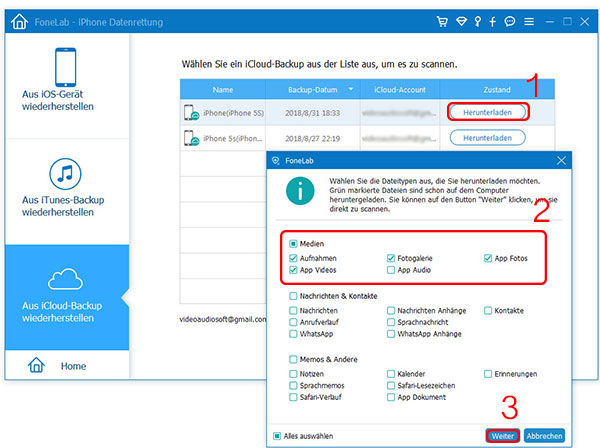Viewport: 600px width, 448px height.
Task: Click the feedback chat bubble icon
Action: [x=510, y=21]
